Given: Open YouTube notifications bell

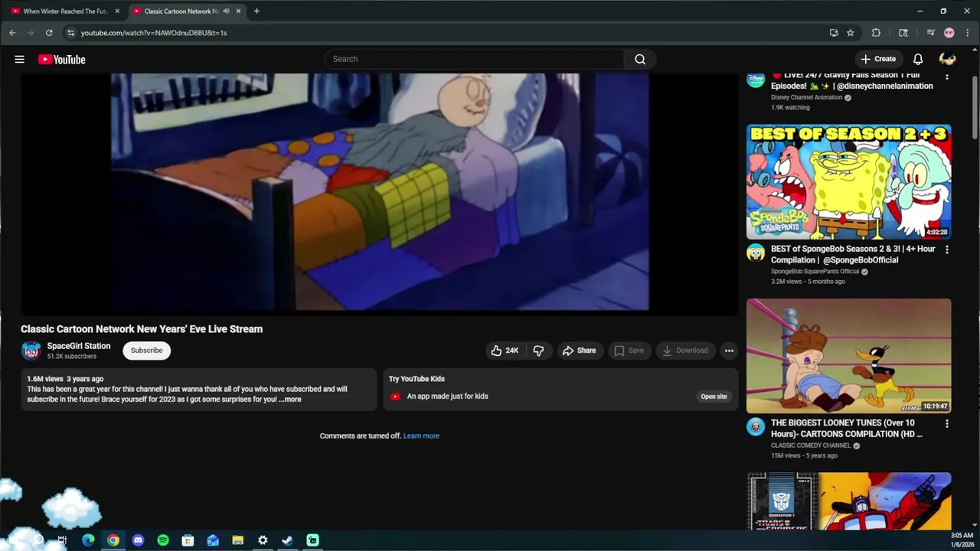Looking at the screenshot, I should tap(918, 59).
